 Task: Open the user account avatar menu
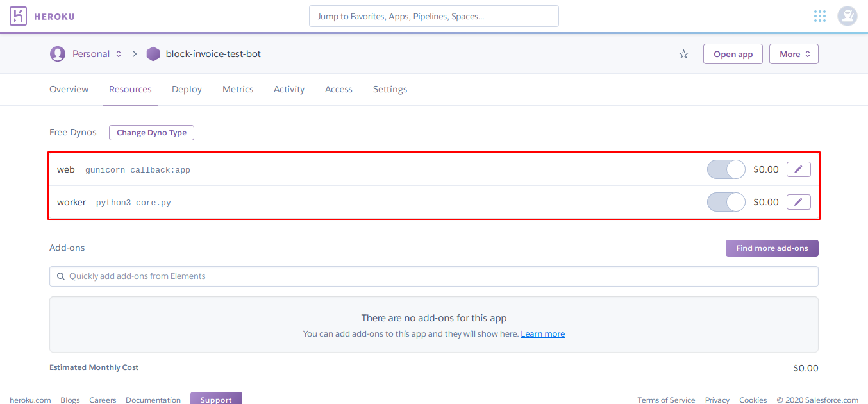tap(847, 16)
